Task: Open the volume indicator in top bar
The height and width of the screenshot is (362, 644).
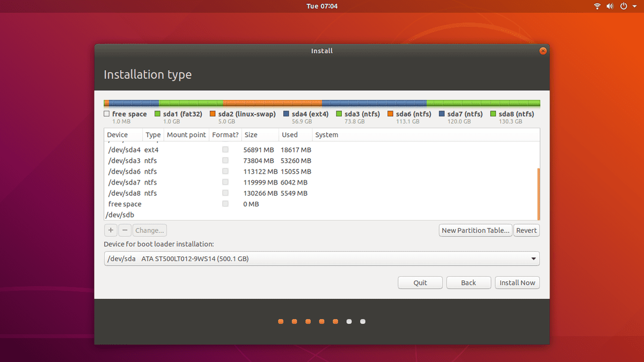Action: coord(610,6)
